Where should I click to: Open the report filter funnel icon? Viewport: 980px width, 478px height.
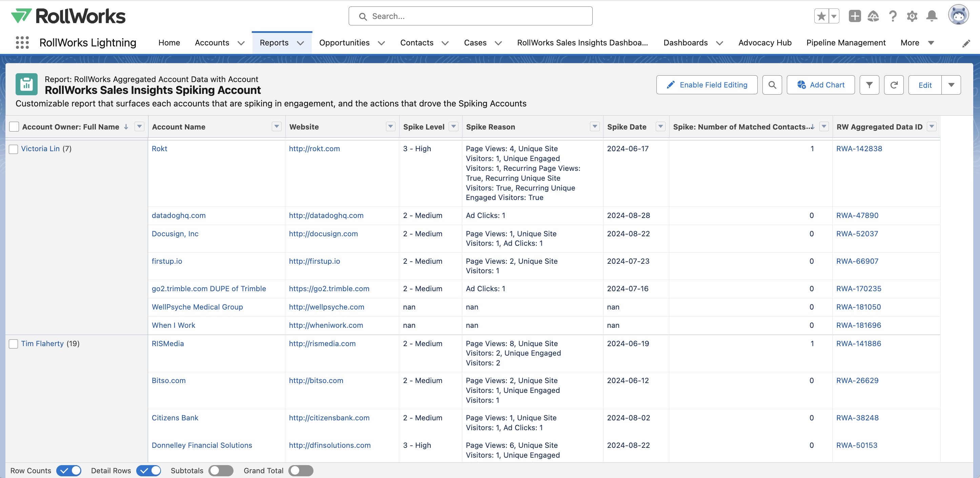pyautogui.click(x=869, y=85)
